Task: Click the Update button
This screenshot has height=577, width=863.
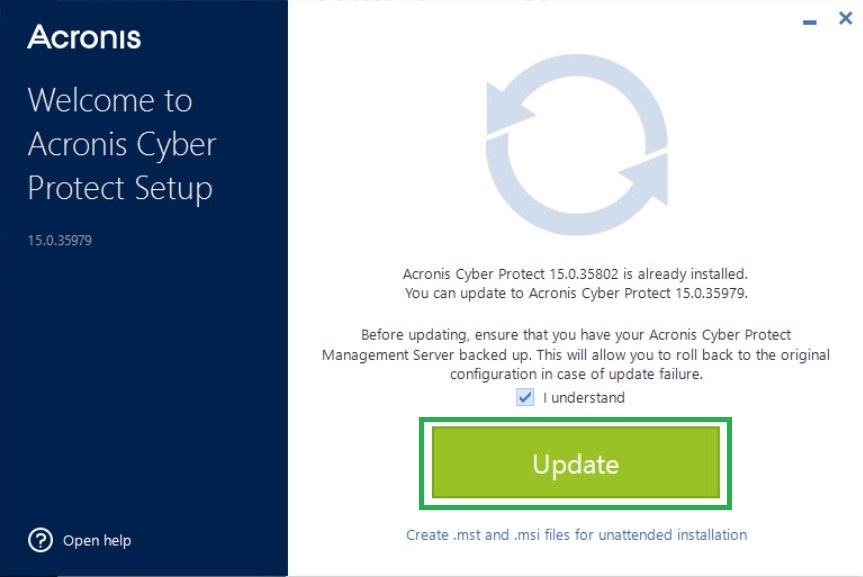Action: tap(575, 463)
